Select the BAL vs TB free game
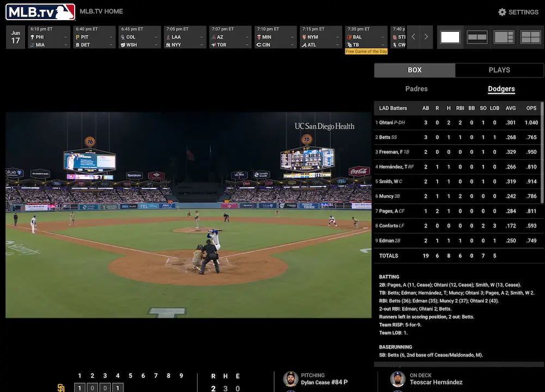The image size is (545, 392). (x=365, y=37)
